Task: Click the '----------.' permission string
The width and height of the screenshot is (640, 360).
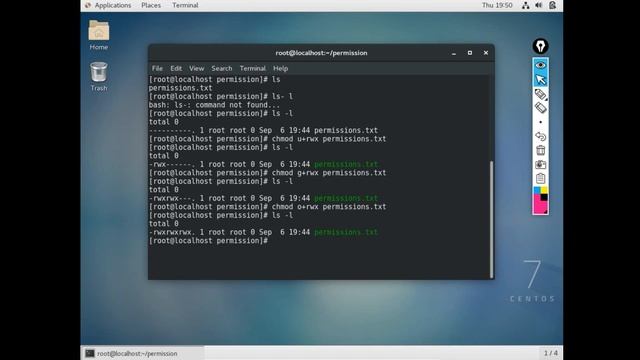Action: [172, 131]
